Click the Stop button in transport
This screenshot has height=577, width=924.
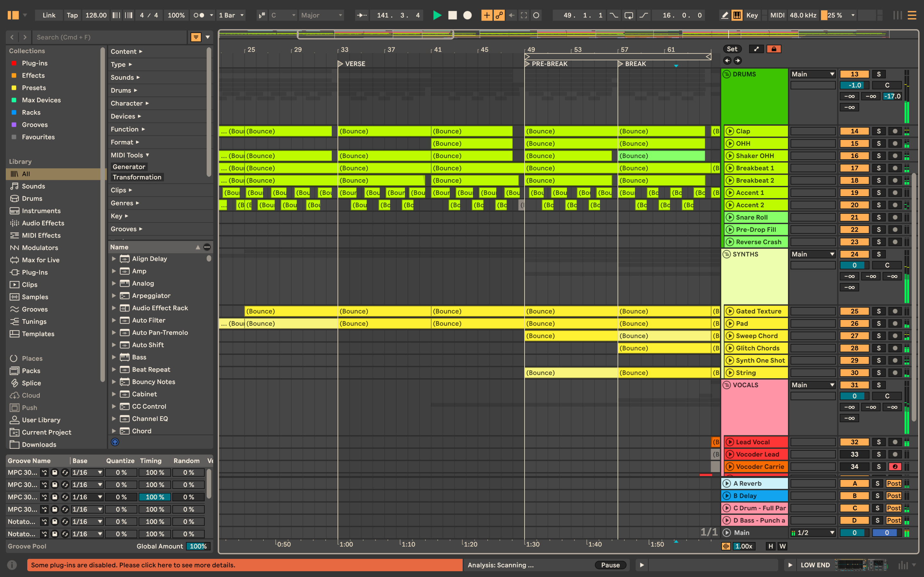point(452,15)
